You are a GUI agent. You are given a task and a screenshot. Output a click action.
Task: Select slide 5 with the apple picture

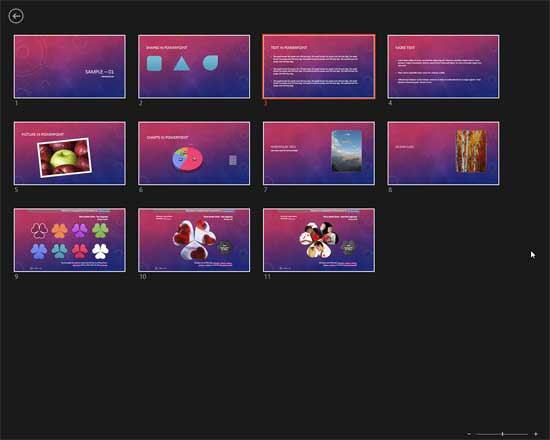[69, 153]
